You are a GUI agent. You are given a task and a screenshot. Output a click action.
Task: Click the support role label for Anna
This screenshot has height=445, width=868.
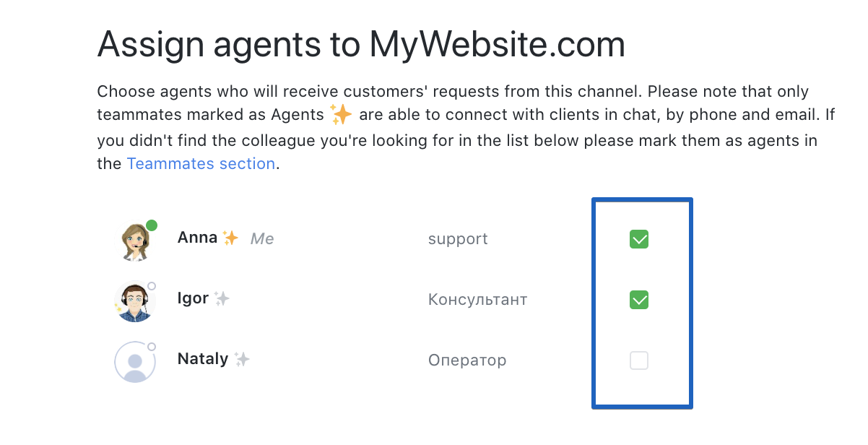[x=458, y=238]
